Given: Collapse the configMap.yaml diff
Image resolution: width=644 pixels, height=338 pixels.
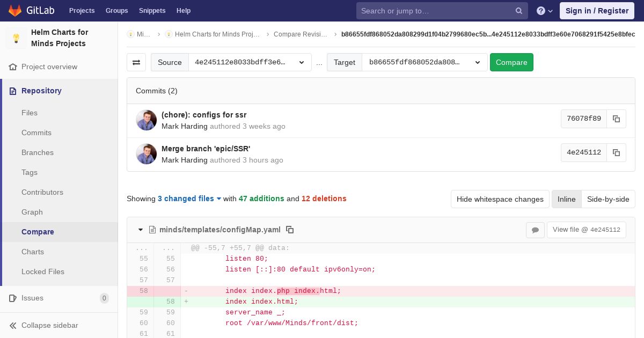Looking at the screenshot, I should [141, 230].
